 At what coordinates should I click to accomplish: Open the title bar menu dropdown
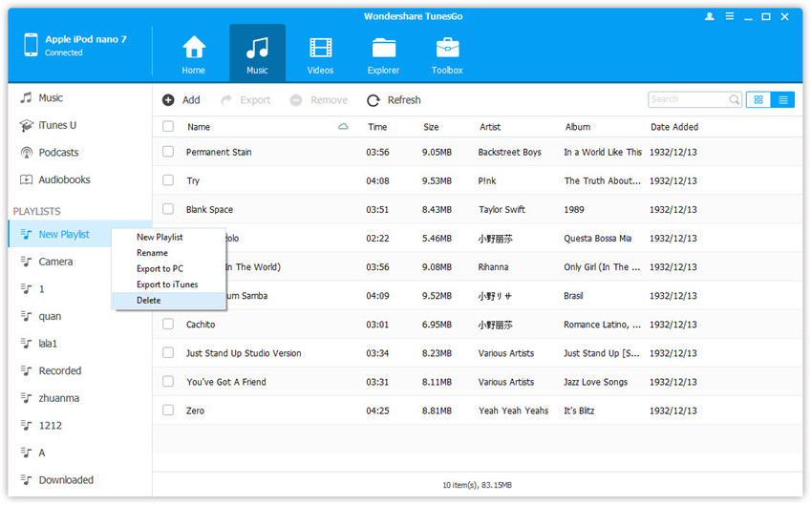731,17
